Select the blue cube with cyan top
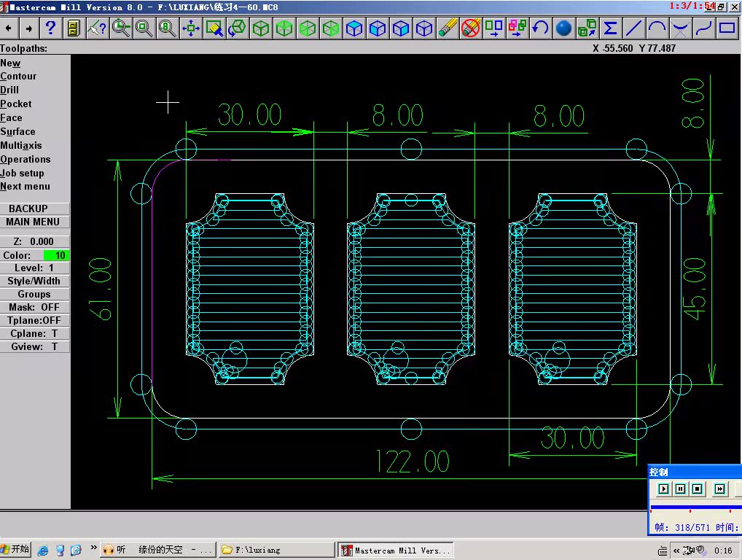The width and height of the screenshot is (742, 560). (354, 28)
